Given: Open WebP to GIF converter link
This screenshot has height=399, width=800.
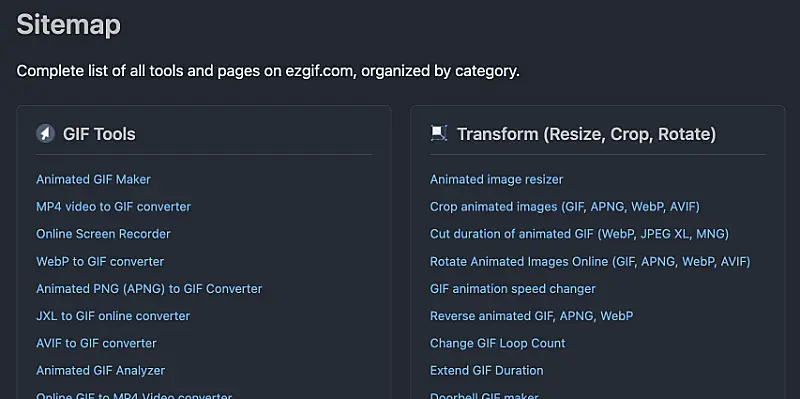Looking at the screenshot, I should point(100,262).
